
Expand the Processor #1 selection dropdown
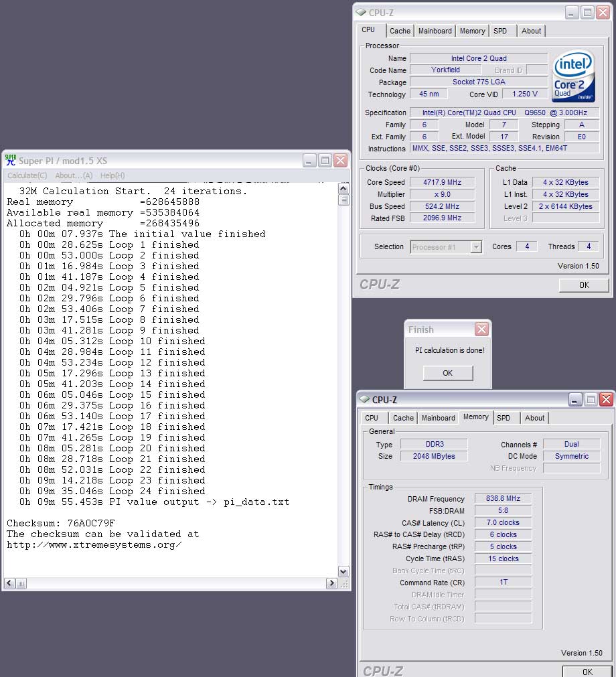point(475,247)
